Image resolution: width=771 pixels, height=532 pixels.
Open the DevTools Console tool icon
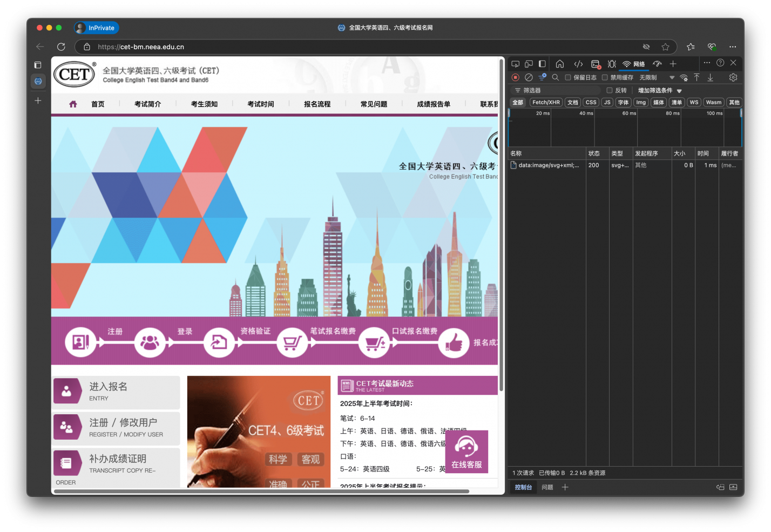click(x=595, y=64)
